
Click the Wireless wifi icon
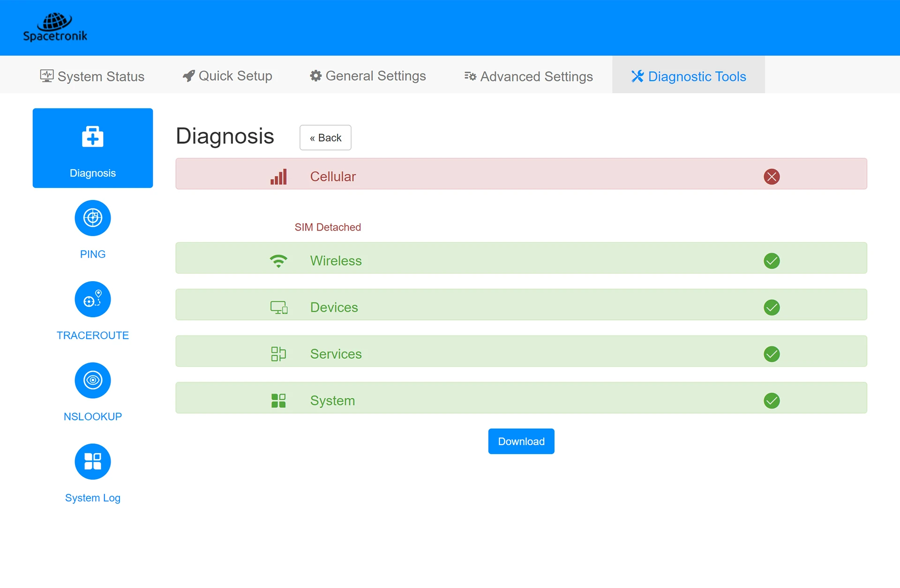(278, 261)
